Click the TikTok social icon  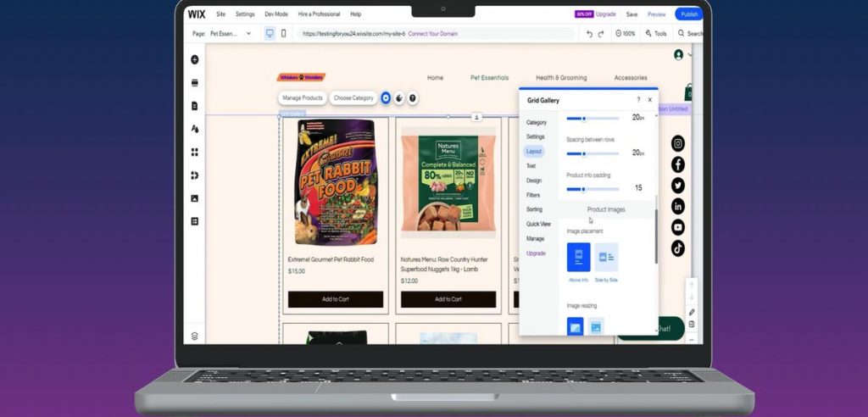[x=678, y=248]
